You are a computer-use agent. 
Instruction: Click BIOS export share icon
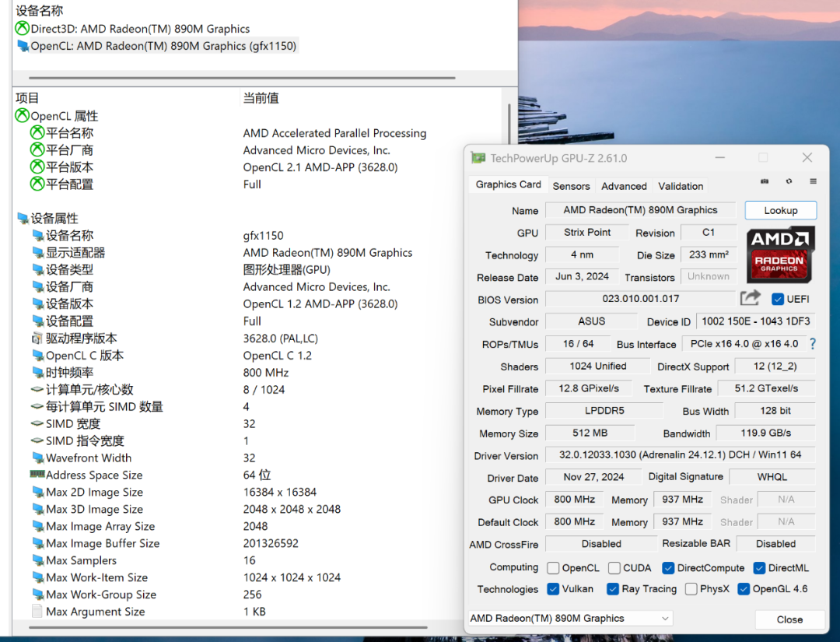[750, 298]
